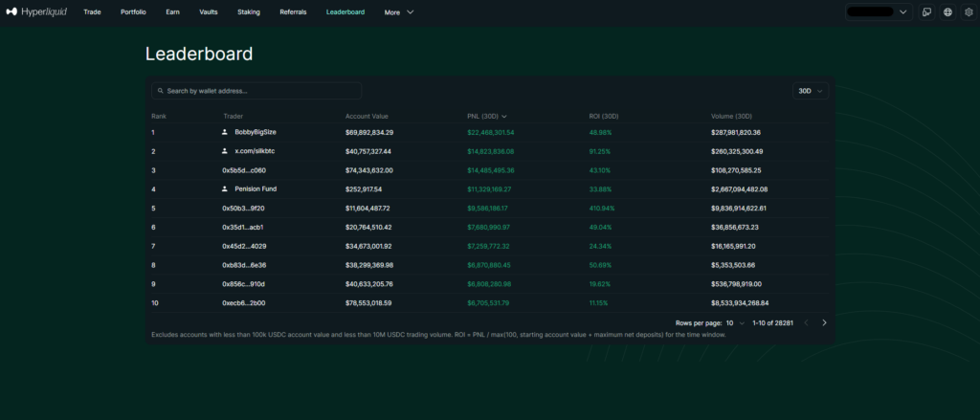This screenshot has width=980, height=420.
Task: Click BobbyBigSize's profile icon
Action: click(225, 132)
